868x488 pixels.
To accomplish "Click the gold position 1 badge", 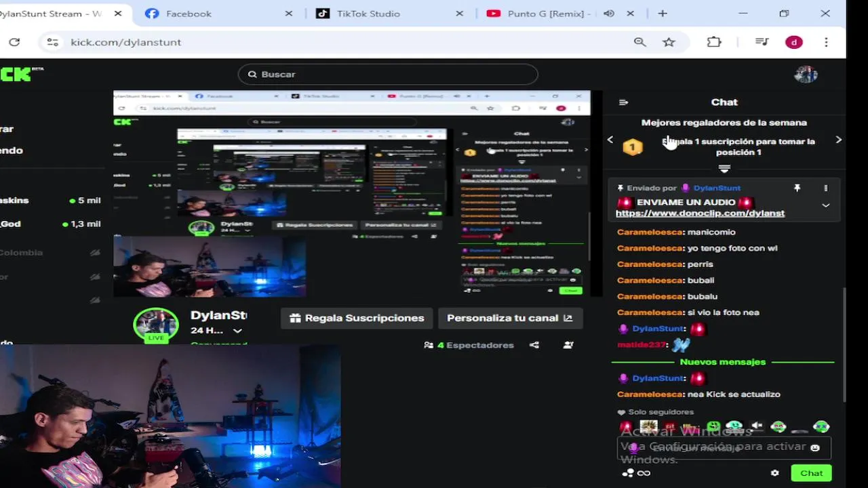I will point(632,147).
